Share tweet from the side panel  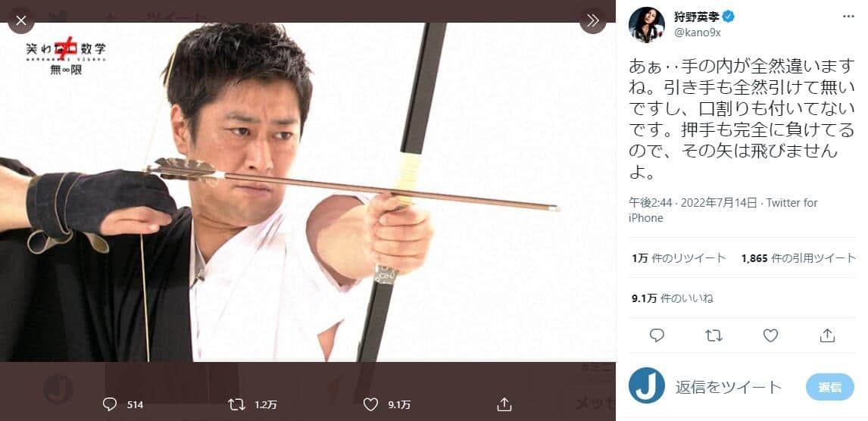coord(827,335)
